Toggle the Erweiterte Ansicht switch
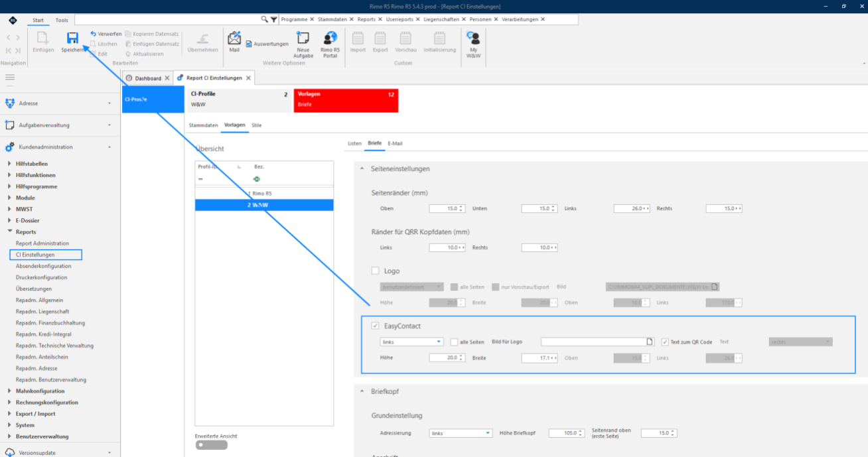This screenshot has width=868, height=457. [x=212, y=445]
